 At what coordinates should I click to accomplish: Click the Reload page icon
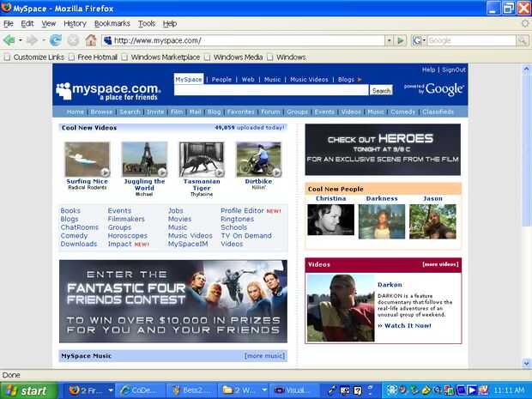[55, 40]
